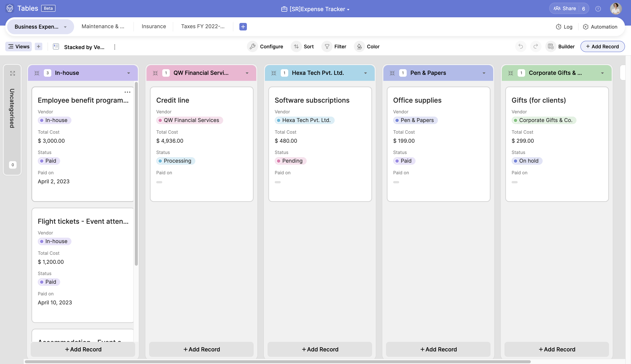Open the Expense Tracker title dropdown
Viewport: 631px width, 364px height.
click(348, 10)
